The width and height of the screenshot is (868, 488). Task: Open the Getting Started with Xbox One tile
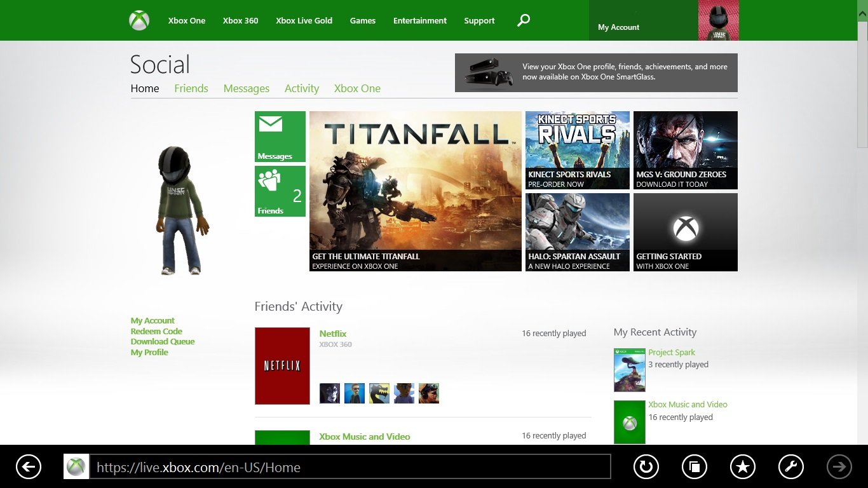point(686,232)
